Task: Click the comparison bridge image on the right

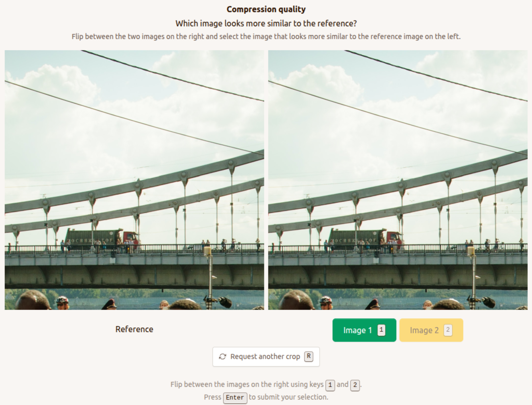Action: click(x=398, y=180)
